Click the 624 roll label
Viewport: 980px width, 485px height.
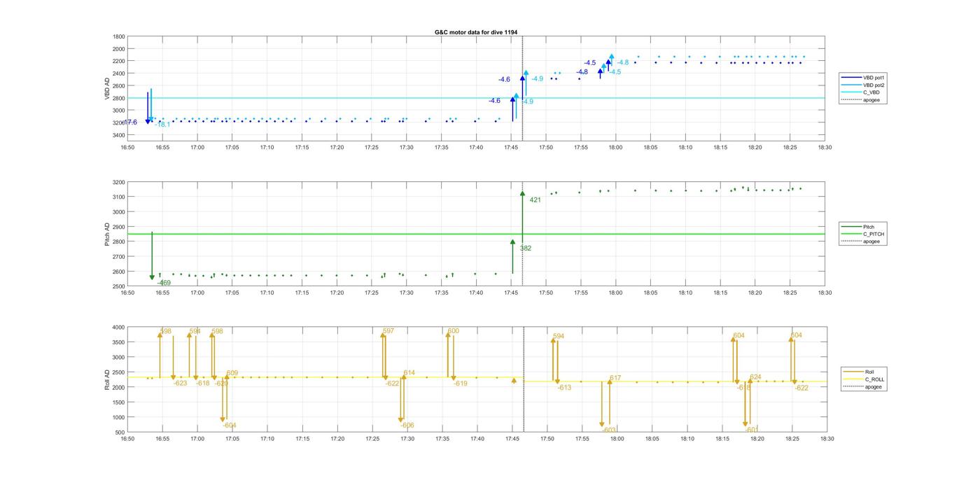[x=755, y=378]
